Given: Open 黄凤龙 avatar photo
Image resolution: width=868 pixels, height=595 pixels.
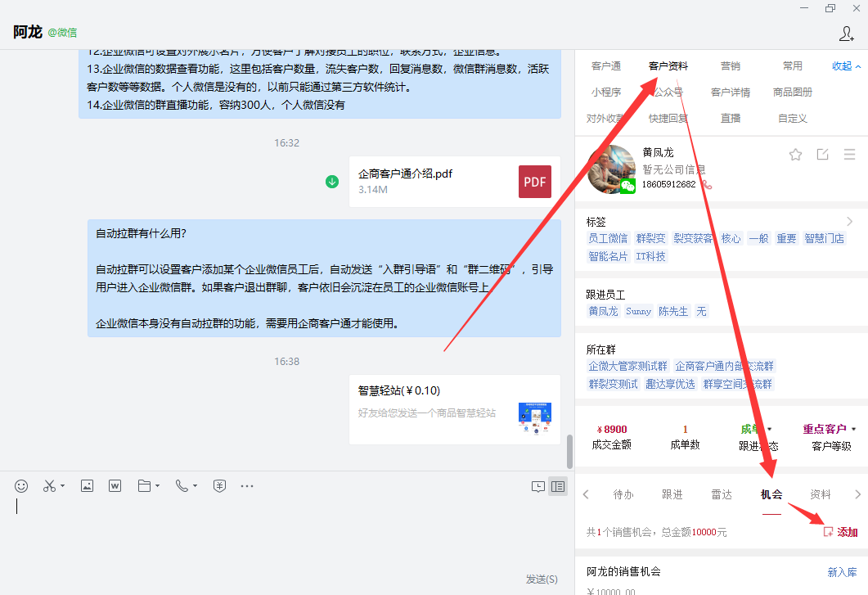Looking at the screenshot, I should (x=611, y=169).
